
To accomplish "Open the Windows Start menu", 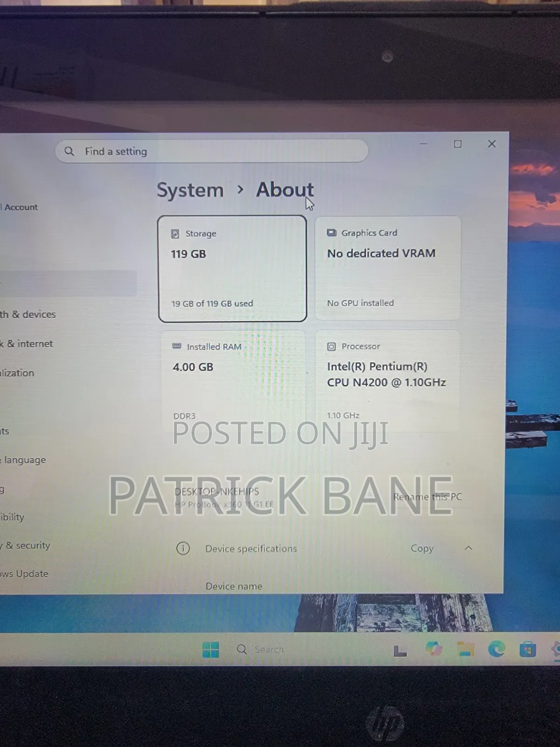I will tap(210, 649).
